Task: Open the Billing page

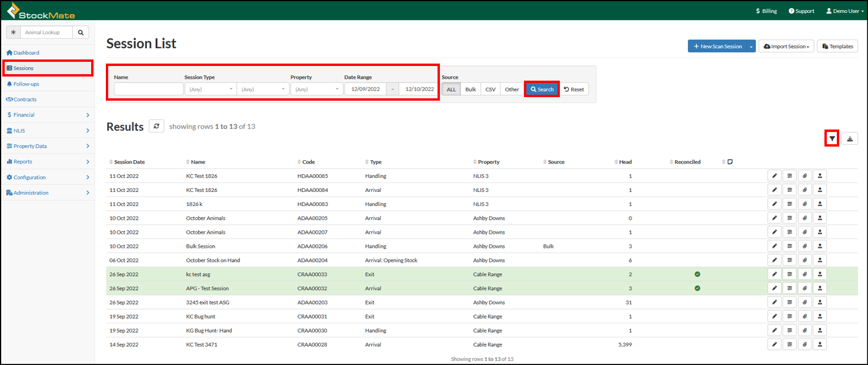Action: (766, 10)
